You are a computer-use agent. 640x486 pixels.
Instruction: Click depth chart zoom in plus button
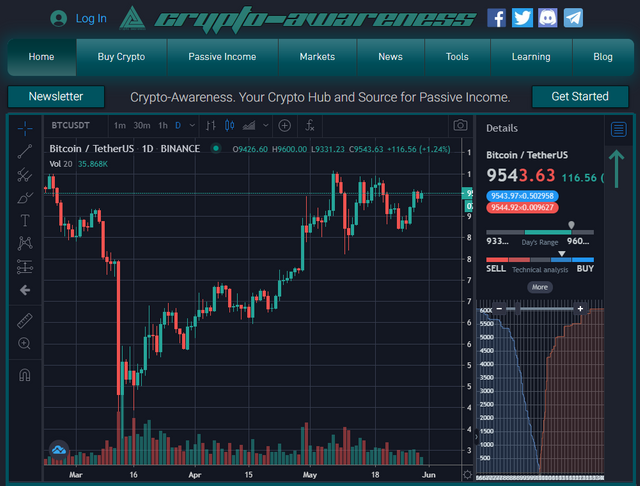580,309
